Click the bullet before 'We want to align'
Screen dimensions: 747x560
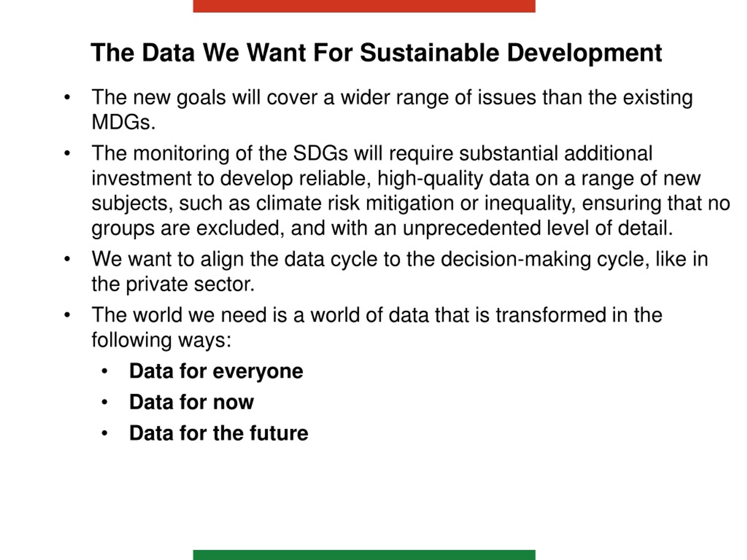pos(67,259)
